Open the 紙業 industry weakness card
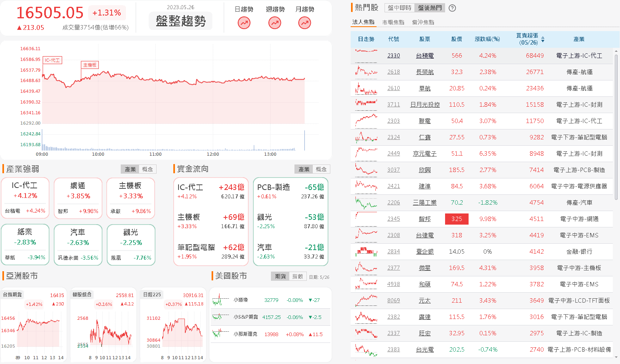Image resolution: width=620 pixels, height=364 pixels. click(x=25, y=245)
